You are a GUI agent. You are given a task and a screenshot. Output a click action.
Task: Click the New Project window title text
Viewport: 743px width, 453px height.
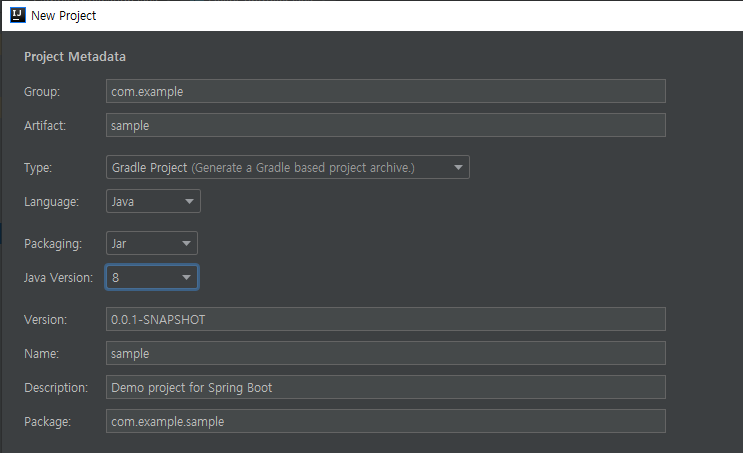coord(63,16)
